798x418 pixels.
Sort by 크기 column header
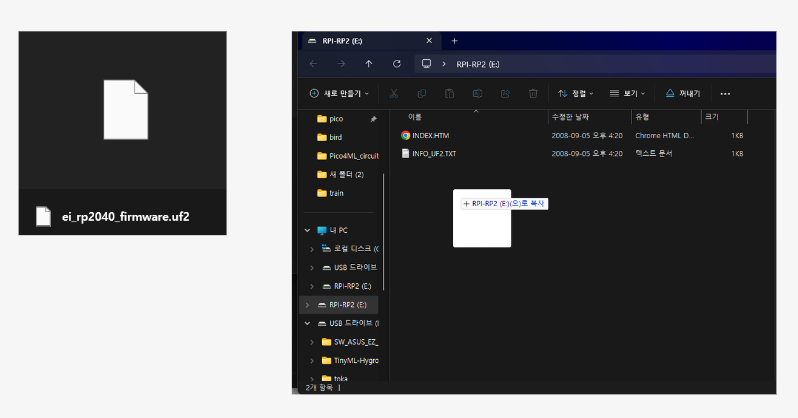point(711,117)
